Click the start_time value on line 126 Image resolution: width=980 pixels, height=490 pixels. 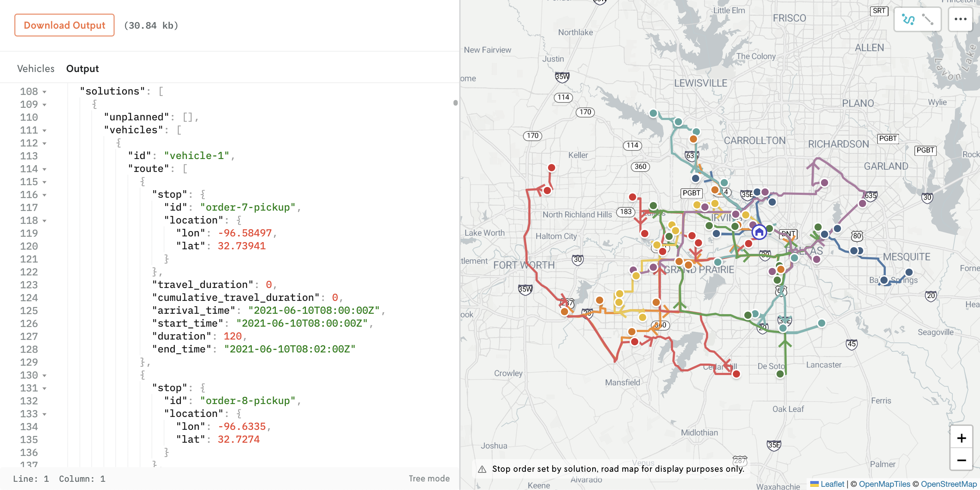(302, 323)
